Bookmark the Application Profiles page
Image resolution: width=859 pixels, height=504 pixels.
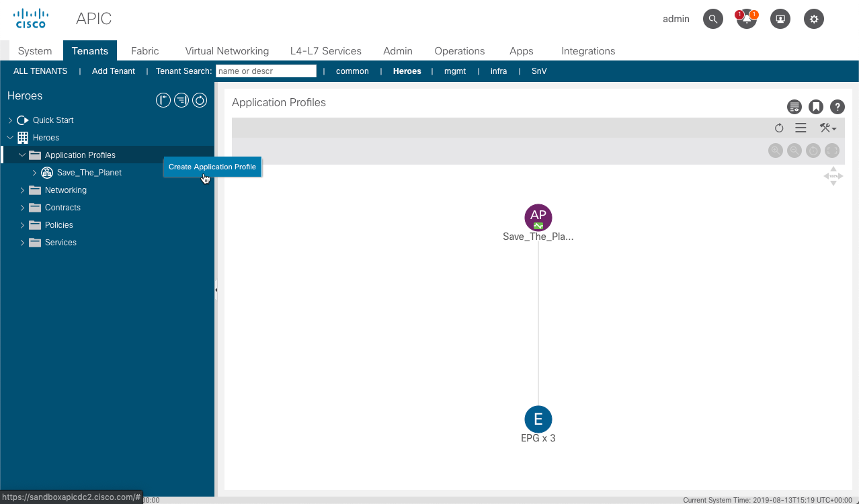815,106
